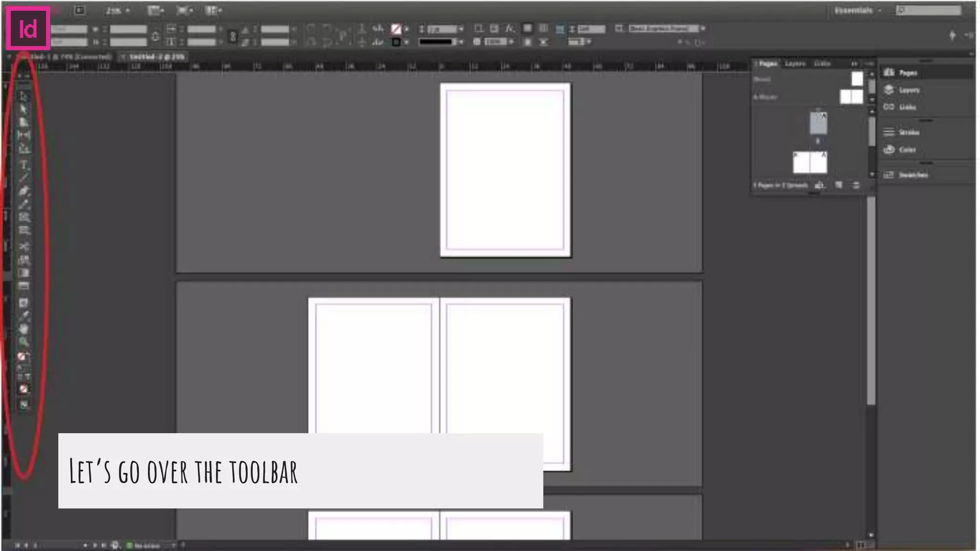Select the Rectangle tool
This screenshot has height=551, width=980.
23,231
